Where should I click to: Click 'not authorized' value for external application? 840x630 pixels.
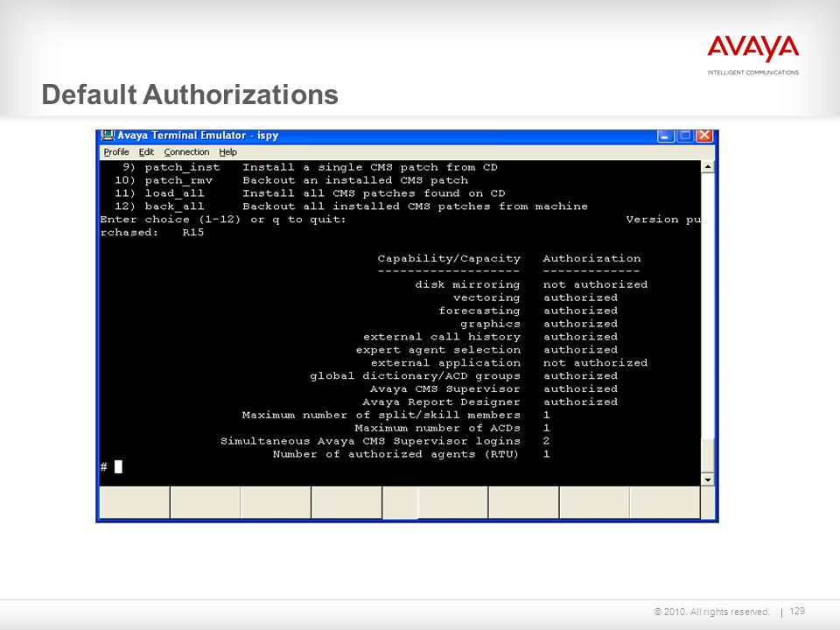click(x=595, y=362)
